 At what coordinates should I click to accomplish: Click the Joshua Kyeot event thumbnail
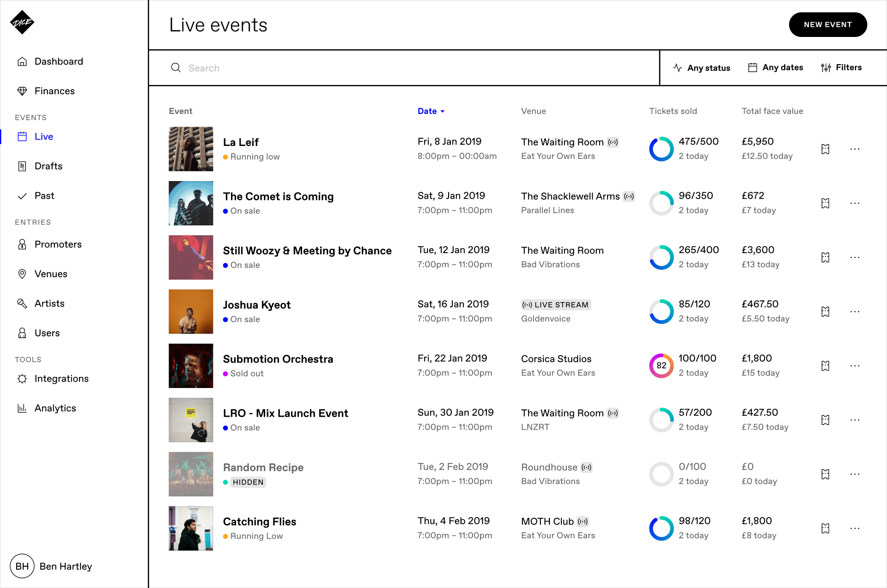191,311
